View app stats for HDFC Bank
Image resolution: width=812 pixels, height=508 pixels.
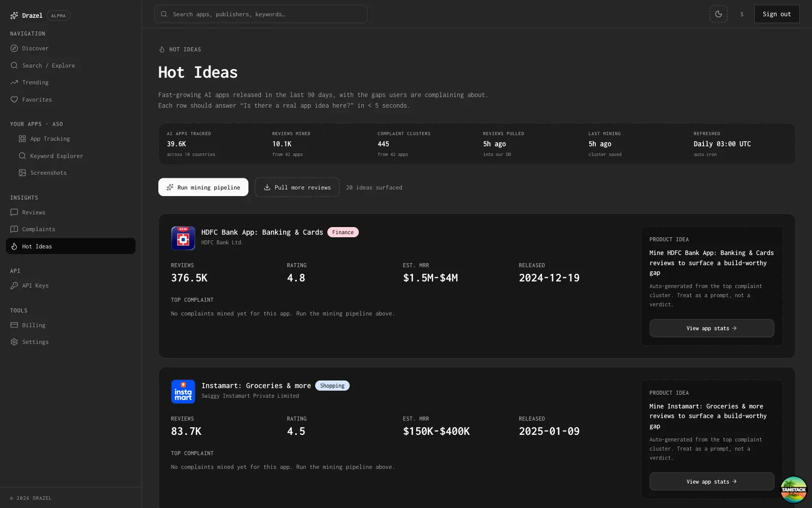(x=712, y=328)
